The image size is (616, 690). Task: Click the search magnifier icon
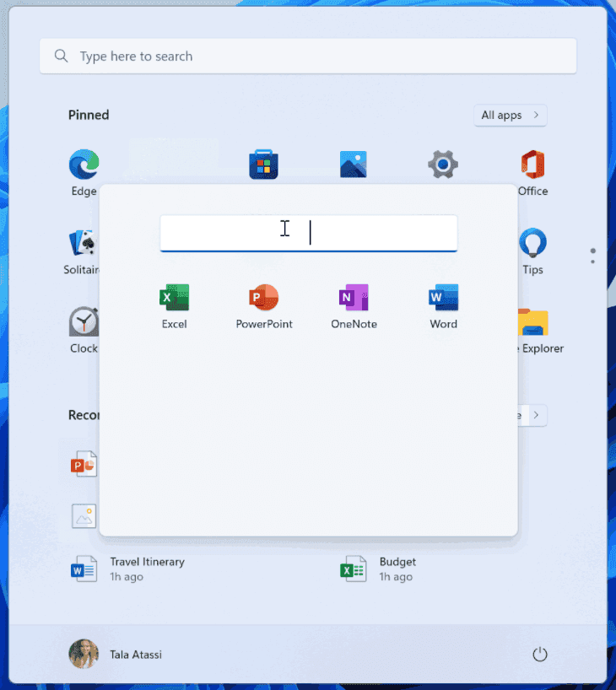62,56
